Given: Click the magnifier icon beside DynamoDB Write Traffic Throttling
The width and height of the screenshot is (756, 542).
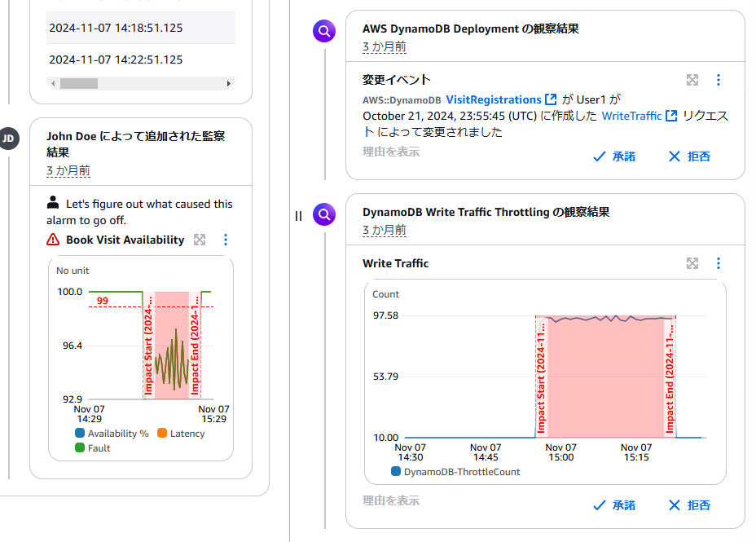Looking at the screenshot, I should pyautogui.click(x=324, y=214).
